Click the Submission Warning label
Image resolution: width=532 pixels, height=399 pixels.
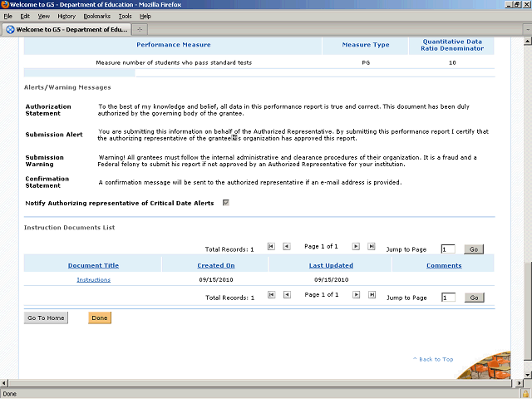pos(44,160)
